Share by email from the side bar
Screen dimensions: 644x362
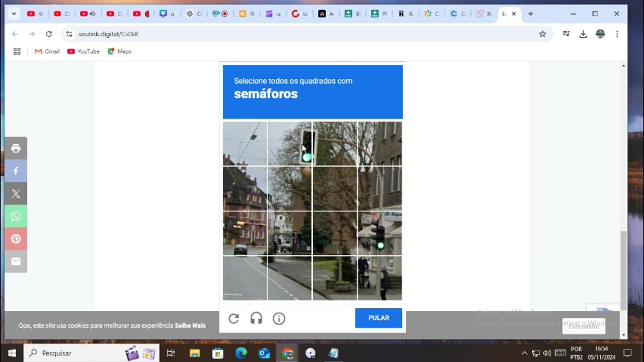coord(16,261)
